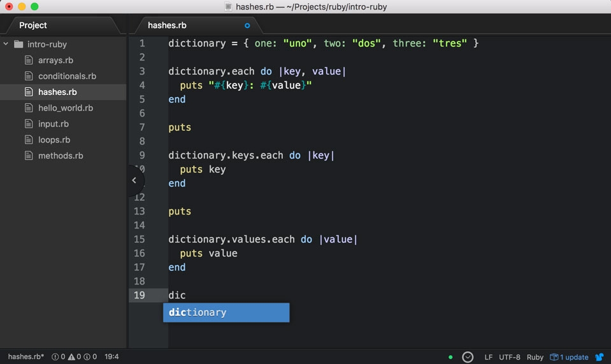This screenshot has height=364, width=611.
Task: Switch to the Project tab
Action: tap(33, 25)
